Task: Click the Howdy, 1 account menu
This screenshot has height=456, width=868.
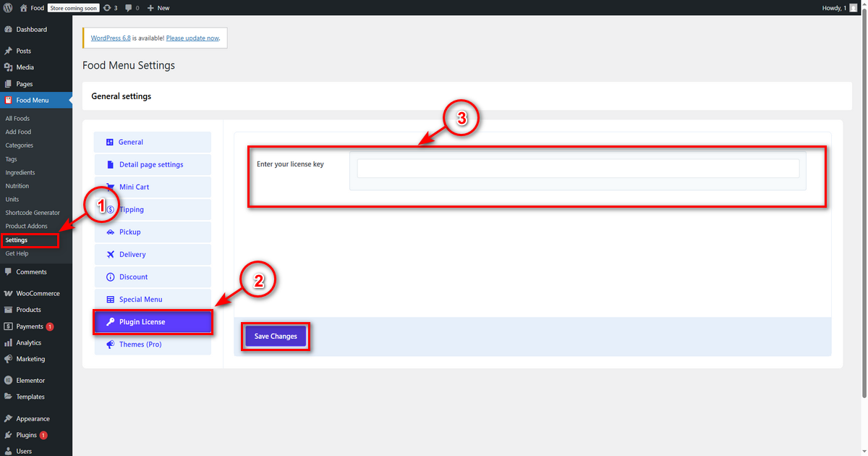Action: click(840, 8)
